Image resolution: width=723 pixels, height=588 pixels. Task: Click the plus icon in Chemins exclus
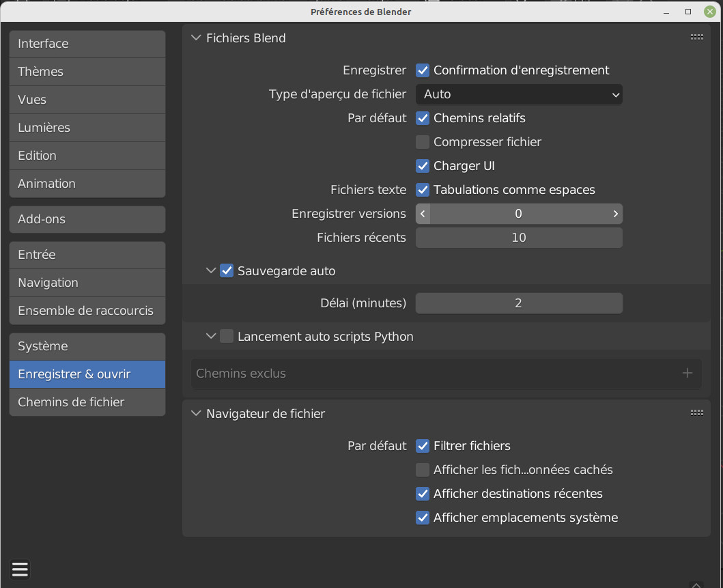pyautogui.click(x=687, y=373)
